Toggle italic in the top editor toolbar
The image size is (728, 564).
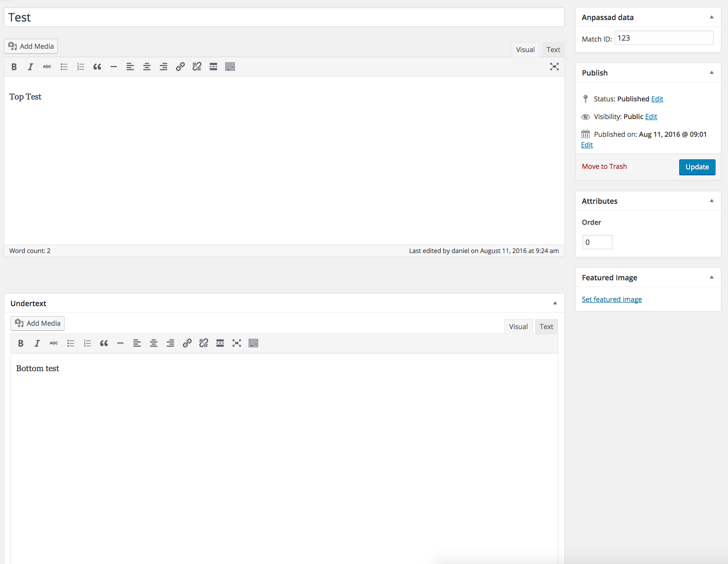[x=31, y=67]
